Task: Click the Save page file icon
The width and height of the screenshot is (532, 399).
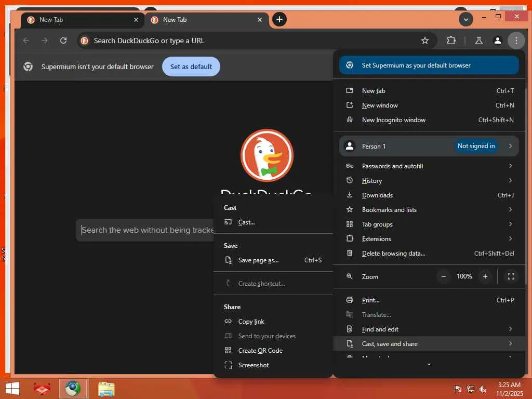Action: 228,260
